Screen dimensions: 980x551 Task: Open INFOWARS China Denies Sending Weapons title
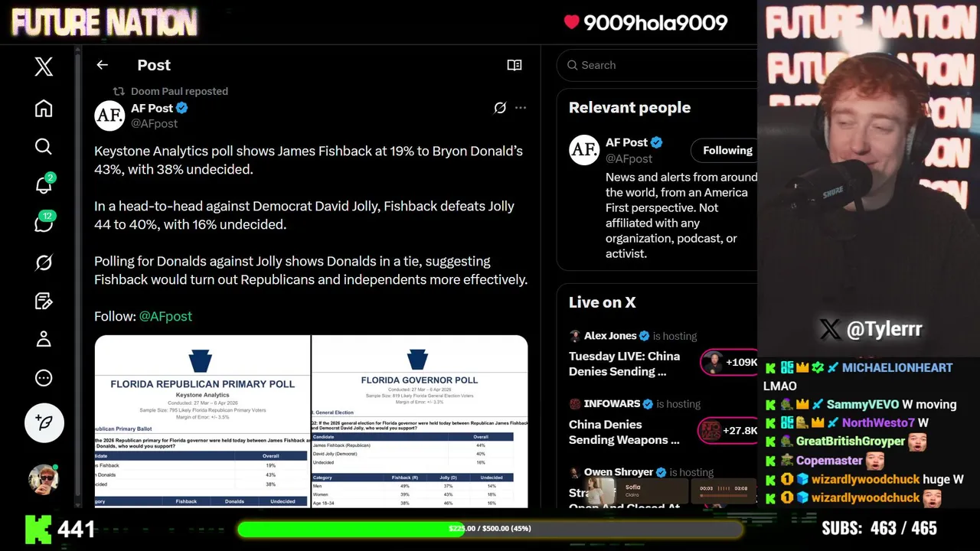[624, 432]
